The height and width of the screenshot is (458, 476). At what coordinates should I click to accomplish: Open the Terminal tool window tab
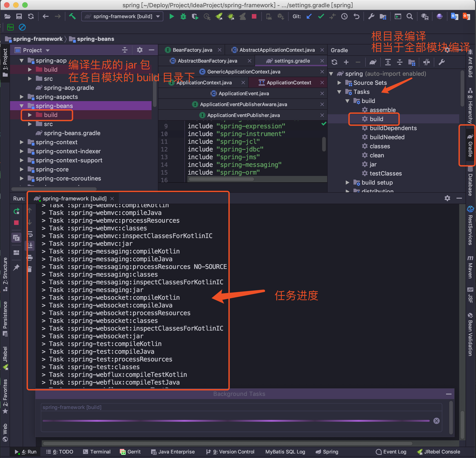[97, 452]
